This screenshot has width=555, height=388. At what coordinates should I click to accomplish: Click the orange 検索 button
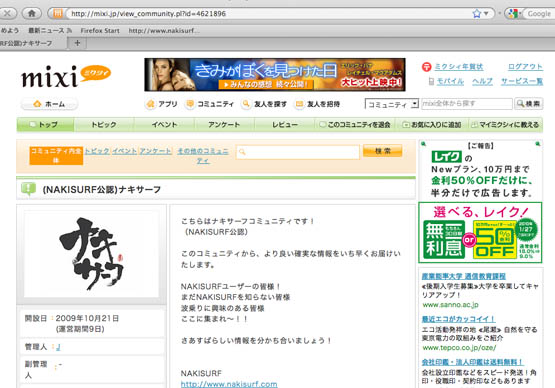point(383,151)
